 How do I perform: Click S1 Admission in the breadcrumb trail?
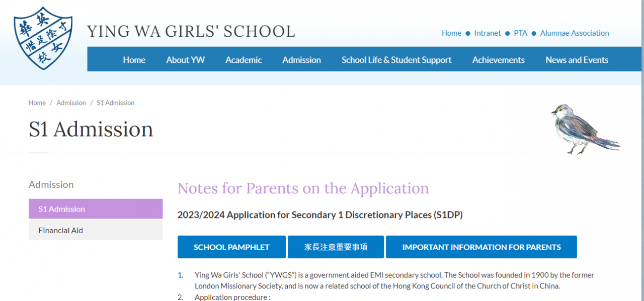pyautogui.click(x=115, y=103)
